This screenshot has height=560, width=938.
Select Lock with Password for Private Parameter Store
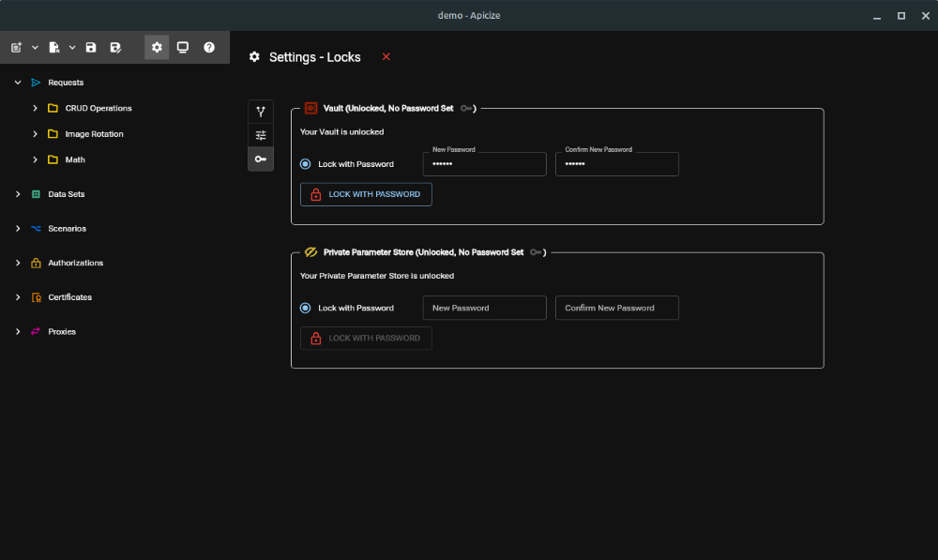coord(304,307)
